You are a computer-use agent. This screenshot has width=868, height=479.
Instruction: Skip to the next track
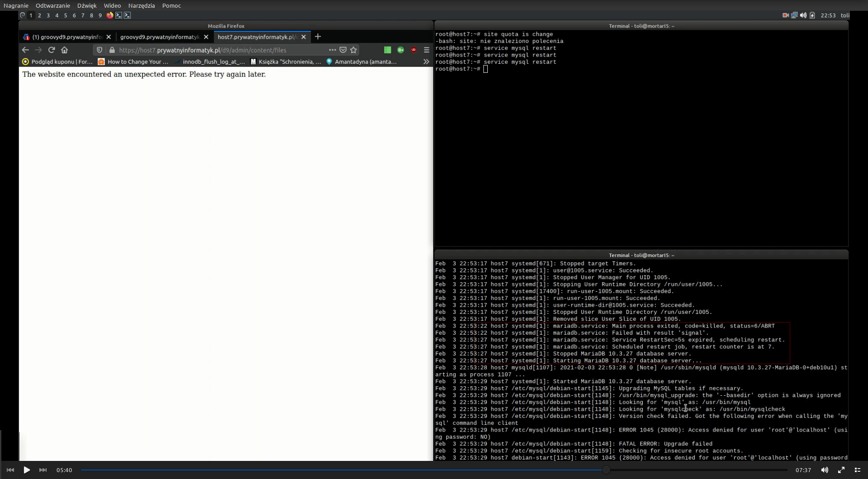pos(43,470)
